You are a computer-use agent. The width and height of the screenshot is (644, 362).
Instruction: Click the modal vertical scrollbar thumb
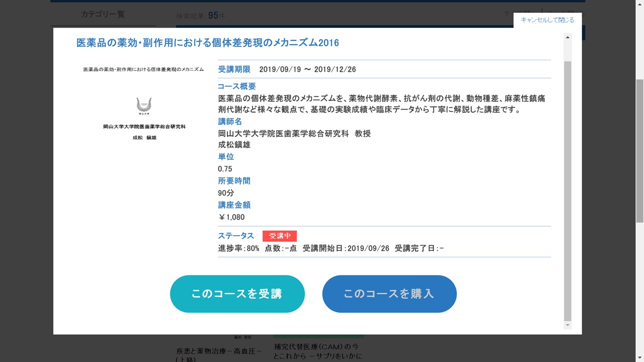point(568,191)
